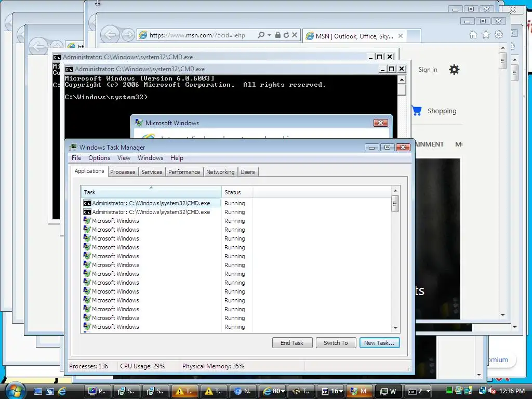
Task: Click Show Desktop in Quick Launch
Action: point(37,391)
